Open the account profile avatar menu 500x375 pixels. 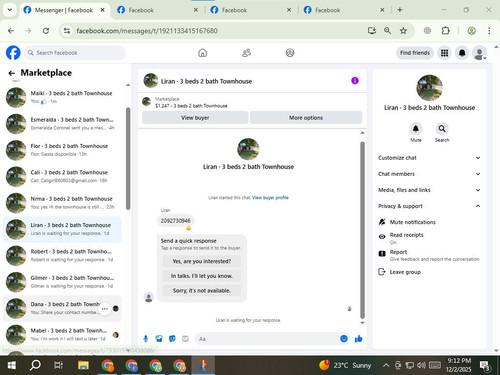[x=480, y=53]
